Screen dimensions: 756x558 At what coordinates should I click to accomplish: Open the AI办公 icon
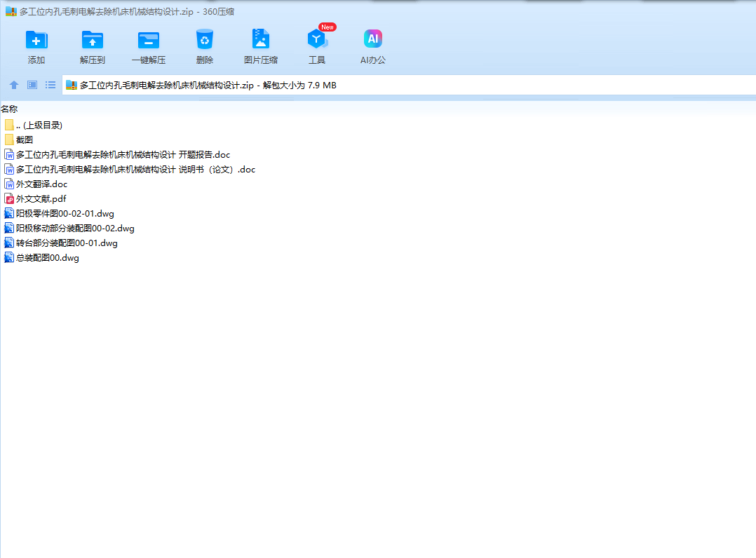coord(372,39)
